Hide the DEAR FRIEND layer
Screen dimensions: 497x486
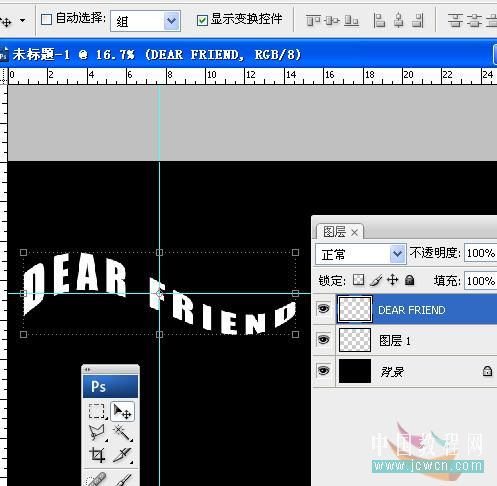(323, 309)
